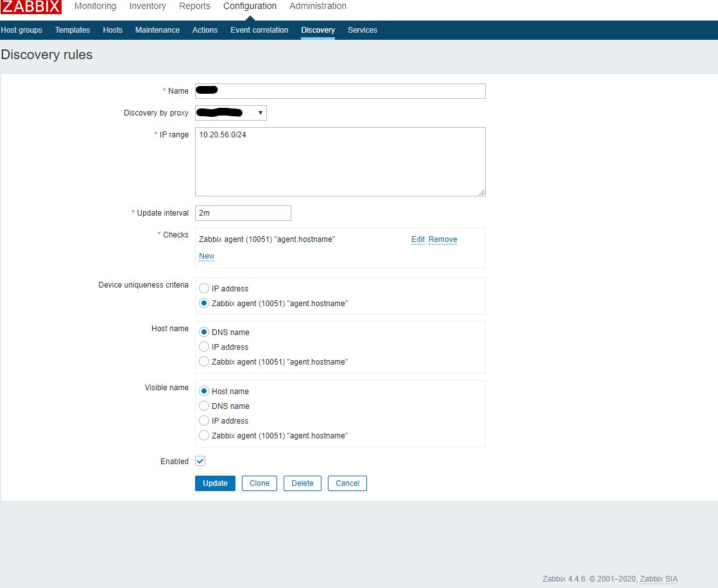Click the Zabbix 4.4.6 version text
Viewport: 718px width, 588px height.
[x=565, y=579]
